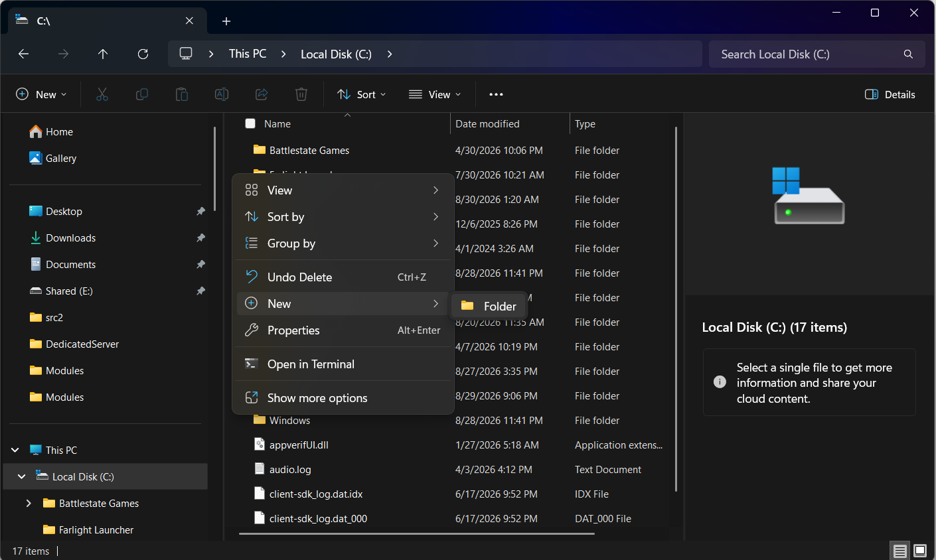
Task: Expand the chevron after Local Disk (C:)
Action: point(390,54)
